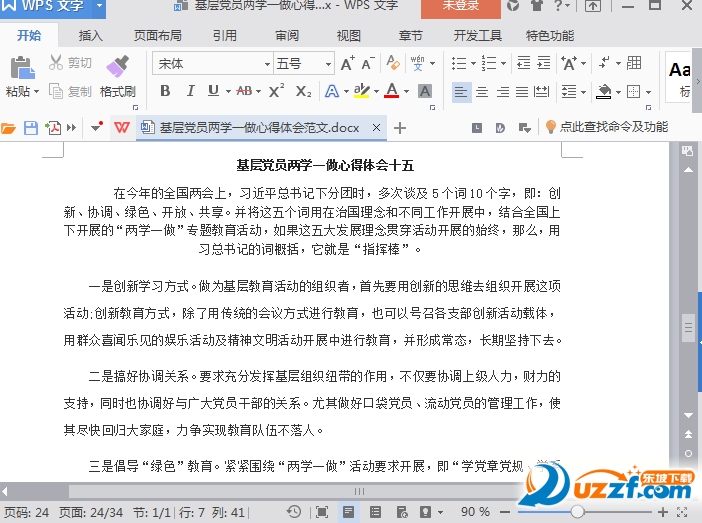The width and height of the screenshot is (702, 523).
Task: Set align right paragraph
Action: tap(502, 92)
